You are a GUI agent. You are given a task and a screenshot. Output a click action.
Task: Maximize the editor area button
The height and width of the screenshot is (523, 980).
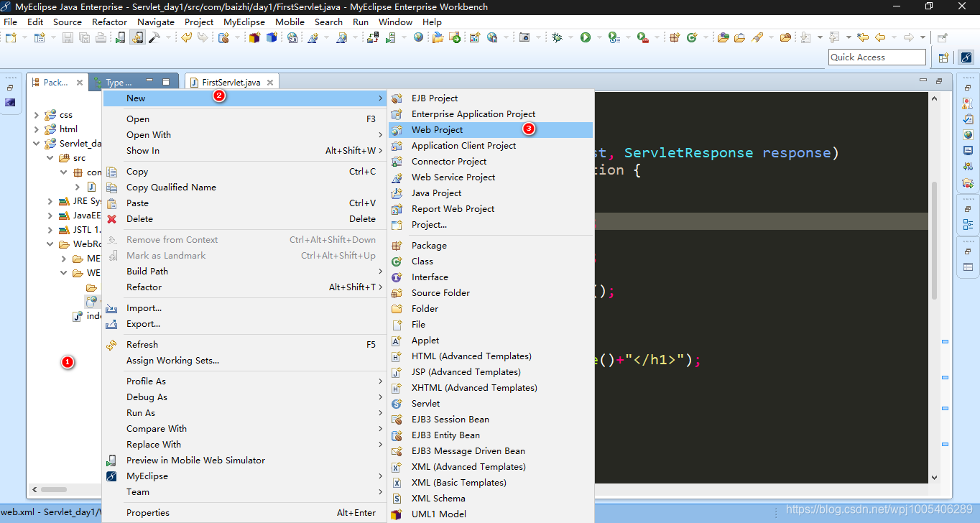pyautogui.click(x=939, y=81)
